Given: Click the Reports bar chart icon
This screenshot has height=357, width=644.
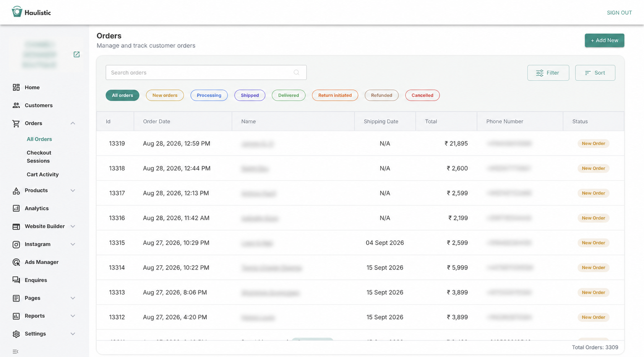Looking at the screenshot, I should 16,316.
